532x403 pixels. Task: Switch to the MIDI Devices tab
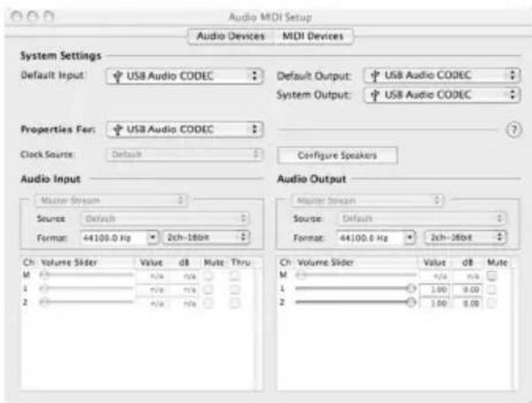tap(312, 36)
